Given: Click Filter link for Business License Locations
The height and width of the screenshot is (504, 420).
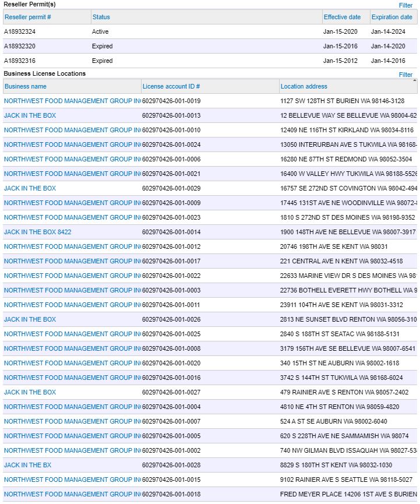Looking at the screenshot, I should tap(405, 75).
